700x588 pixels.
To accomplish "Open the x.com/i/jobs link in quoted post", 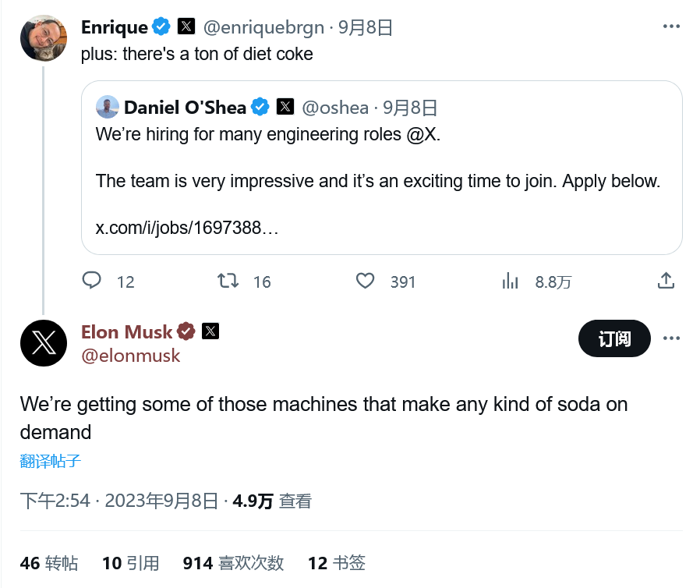I will pos(187,228).
